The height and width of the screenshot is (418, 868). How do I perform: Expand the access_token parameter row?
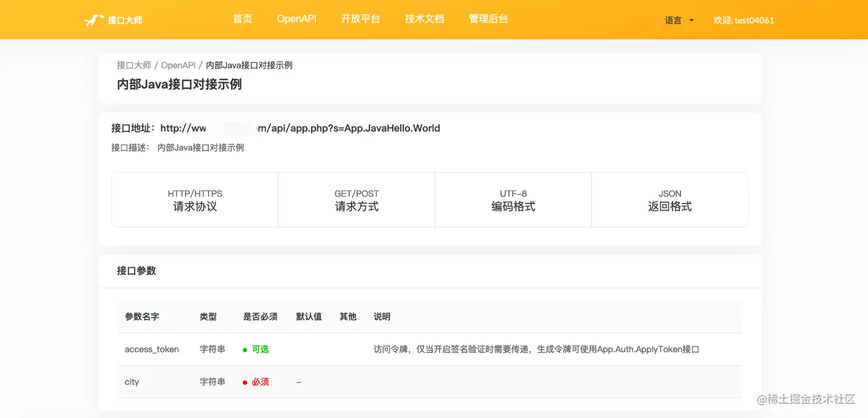[151, 349]
